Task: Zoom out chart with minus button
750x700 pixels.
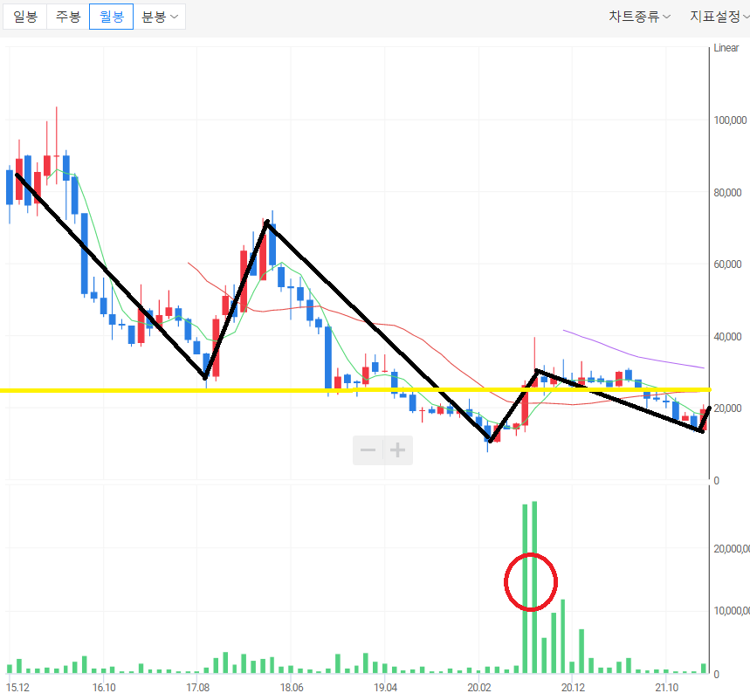Action: pyautogui.click(x=368, y=450)
